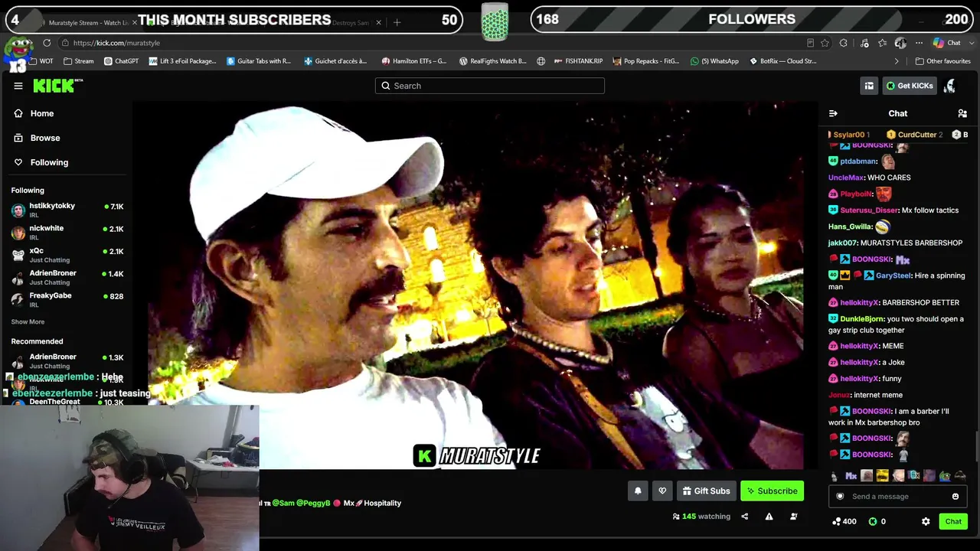Viewport: 980px width, 551px height.
Task: Click the Gift Subs button
Action: coord(706,491)
